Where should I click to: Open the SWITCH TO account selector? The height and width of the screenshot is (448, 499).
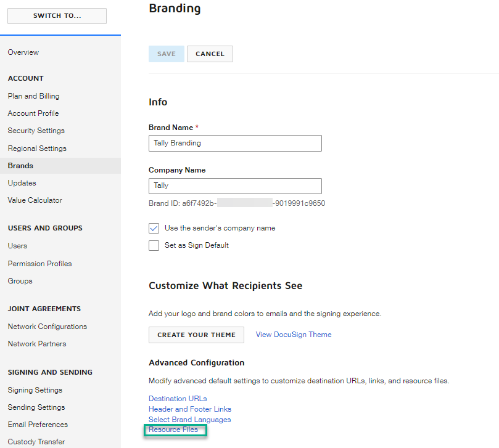57,15
